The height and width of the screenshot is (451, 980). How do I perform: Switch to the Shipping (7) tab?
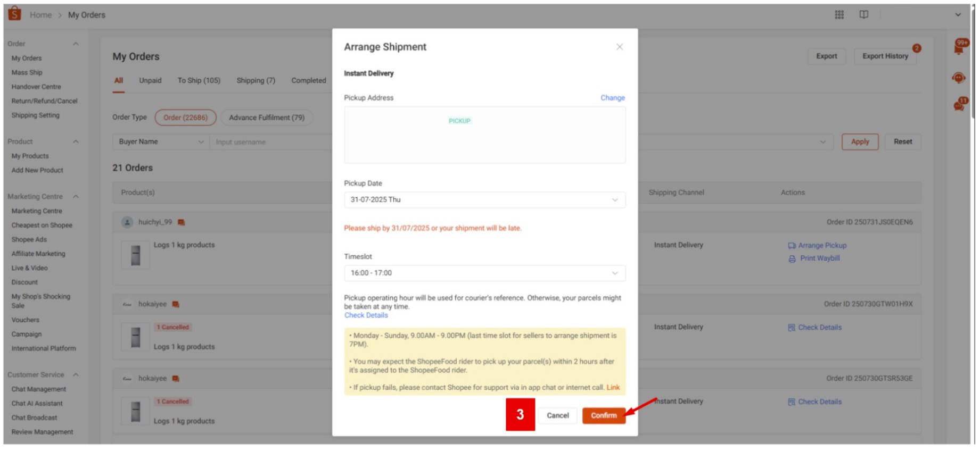pos(256,81)
